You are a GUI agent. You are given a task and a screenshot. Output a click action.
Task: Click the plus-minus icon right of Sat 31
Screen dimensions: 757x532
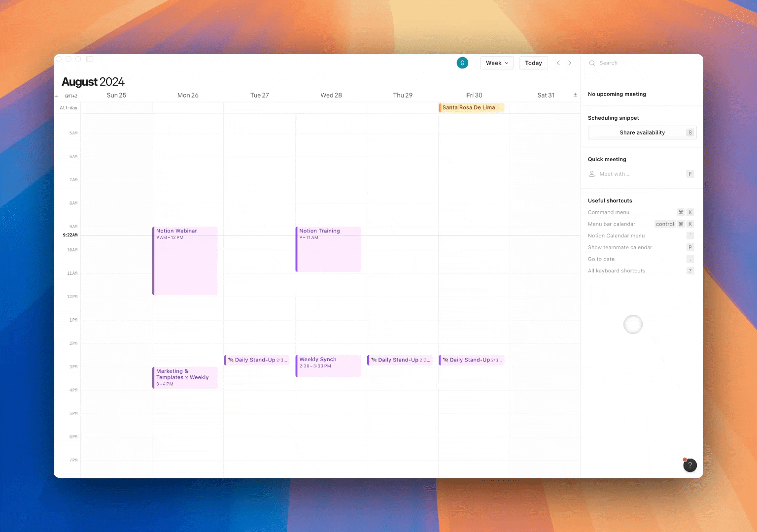575,95
